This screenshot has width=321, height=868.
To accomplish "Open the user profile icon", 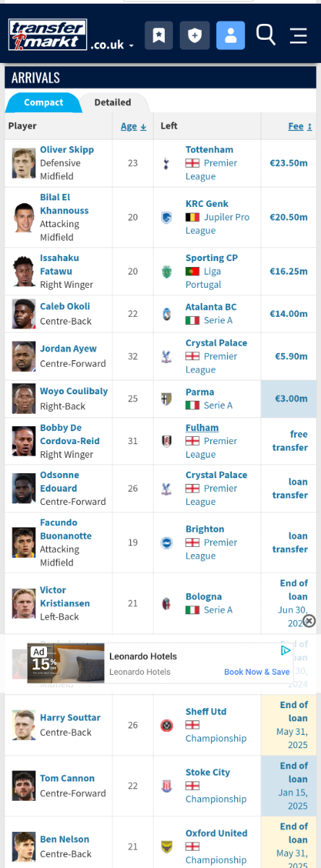I will coord(231,35).
